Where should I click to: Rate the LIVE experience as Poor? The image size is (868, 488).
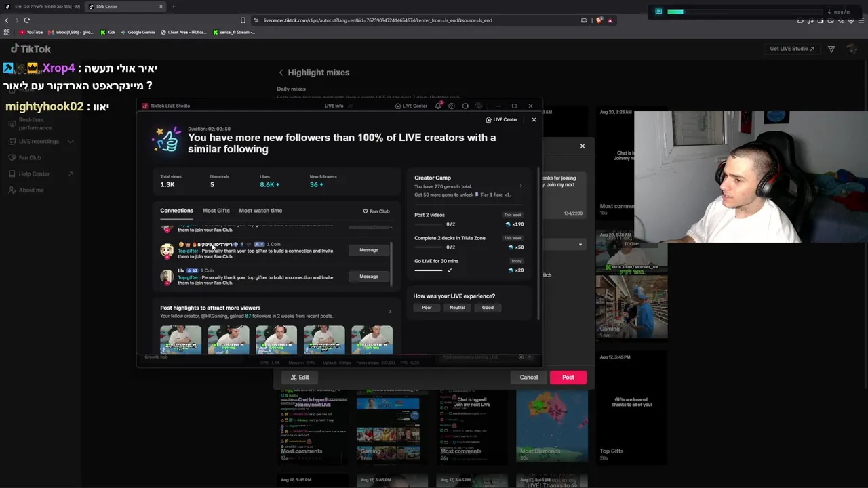tap(427, 308)
